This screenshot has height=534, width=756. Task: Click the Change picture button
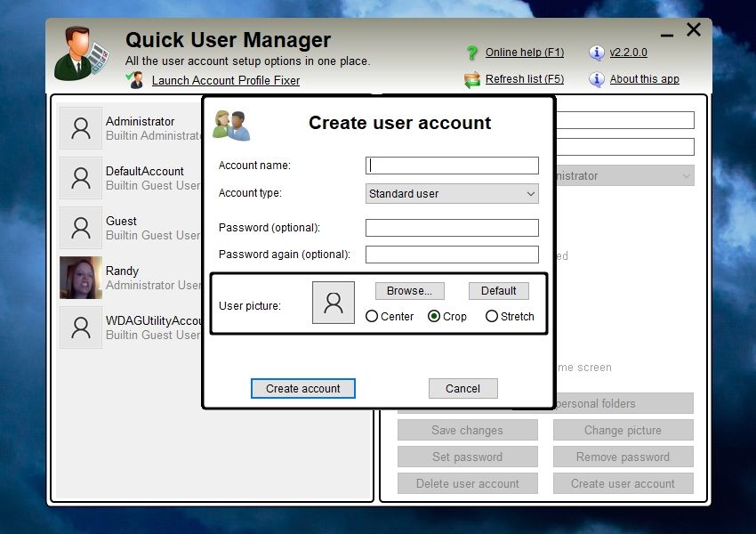(x=623, y=430)
